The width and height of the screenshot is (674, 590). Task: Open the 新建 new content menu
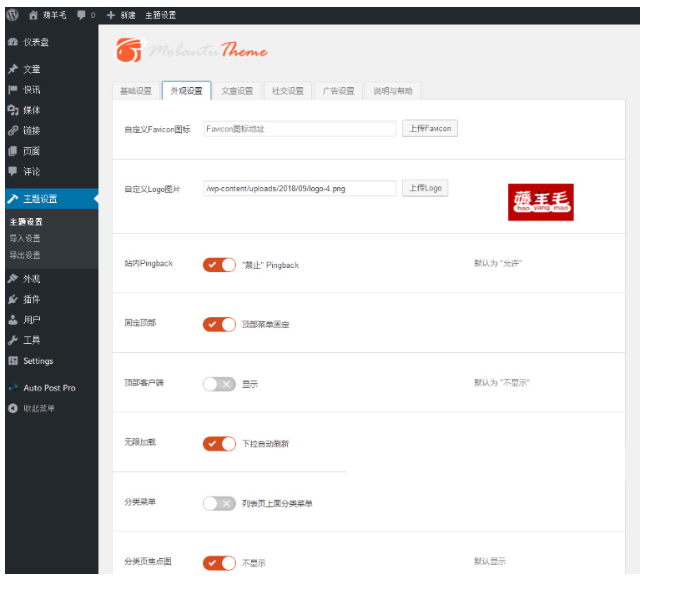[120, 16]
